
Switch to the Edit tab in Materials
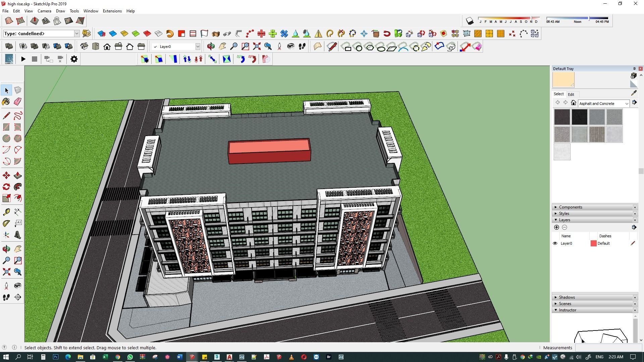(x=571, y=95)
